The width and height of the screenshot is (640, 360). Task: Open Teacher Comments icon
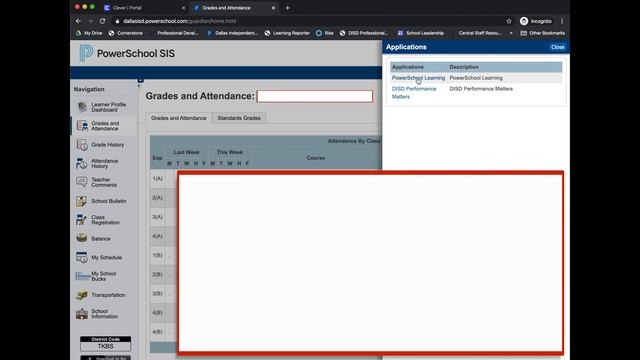[82, 182]
